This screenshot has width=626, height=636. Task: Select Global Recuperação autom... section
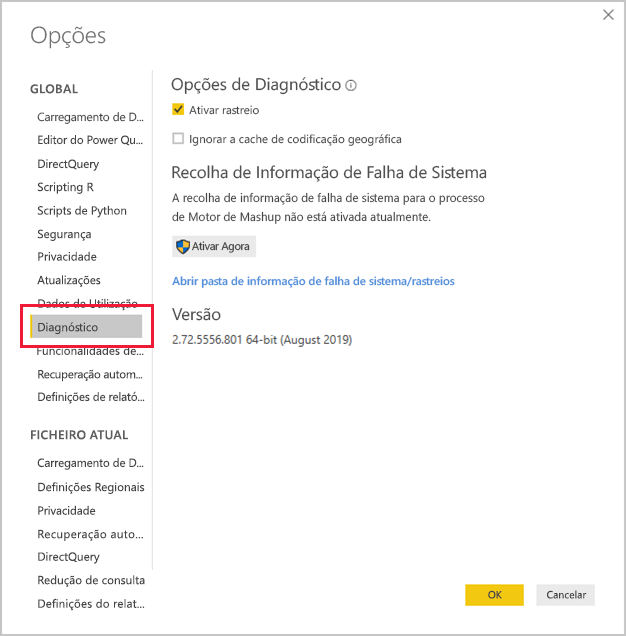90,374
